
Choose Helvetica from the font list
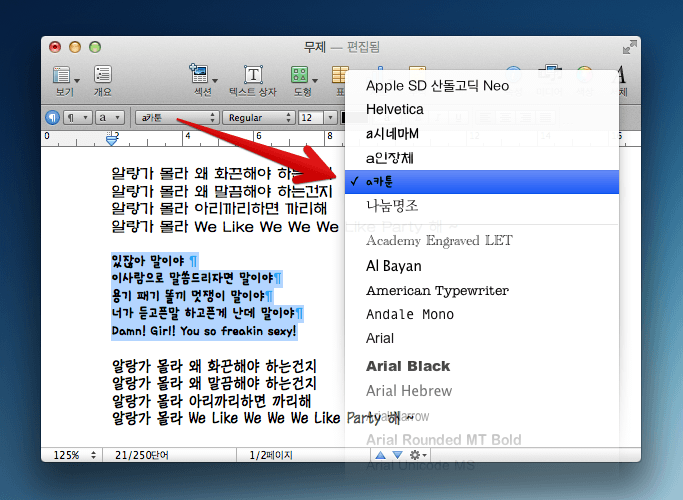click(482, 109)
